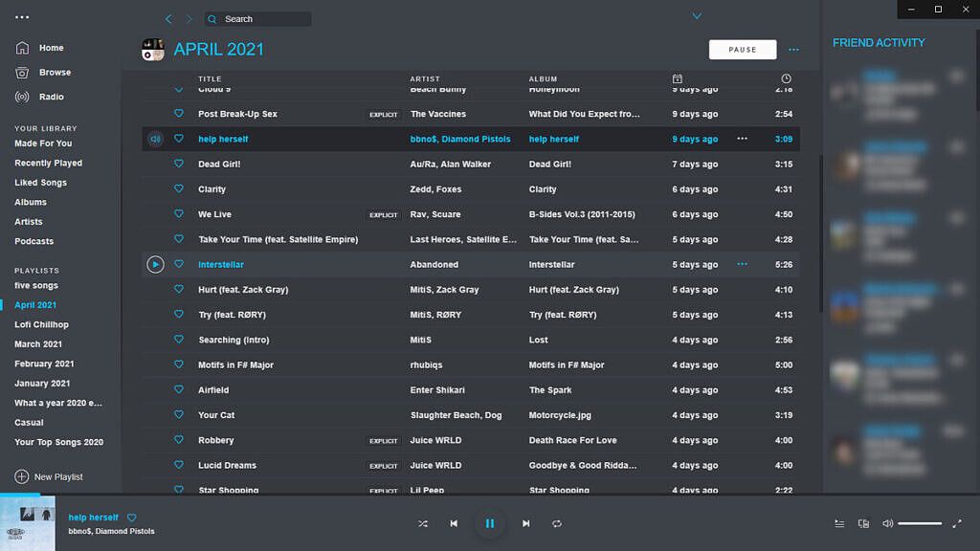Viewport: 980px width, 551px height.
Task: Toggle heart for We Live
Action: 179,213
